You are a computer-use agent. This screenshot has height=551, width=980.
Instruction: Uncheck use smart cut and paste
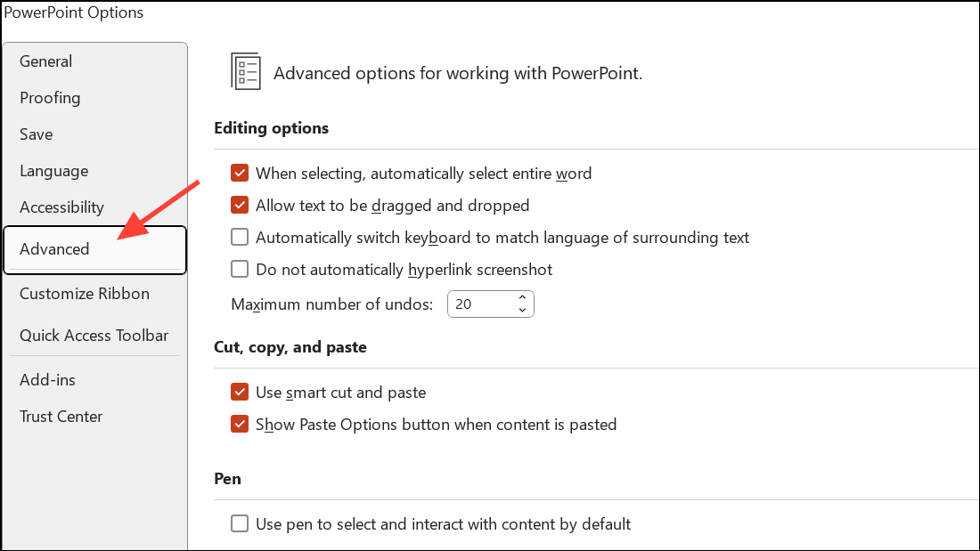[240, 392]
